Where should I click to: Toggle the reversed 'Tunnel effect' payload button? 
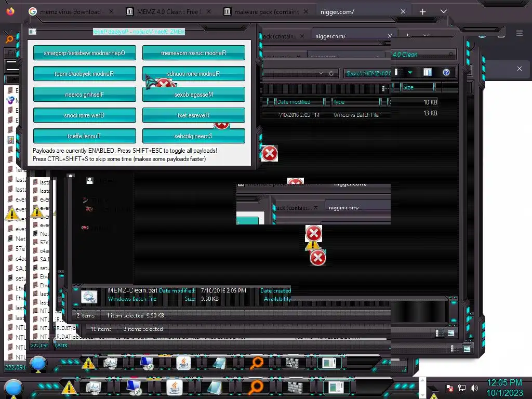[85, 136]
